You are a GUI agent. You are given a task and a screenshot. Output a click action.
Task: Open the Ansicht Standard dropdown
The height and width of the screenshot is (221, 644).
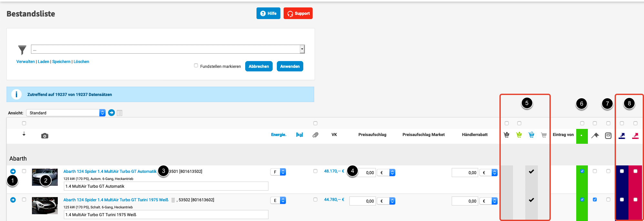[66, 113]
